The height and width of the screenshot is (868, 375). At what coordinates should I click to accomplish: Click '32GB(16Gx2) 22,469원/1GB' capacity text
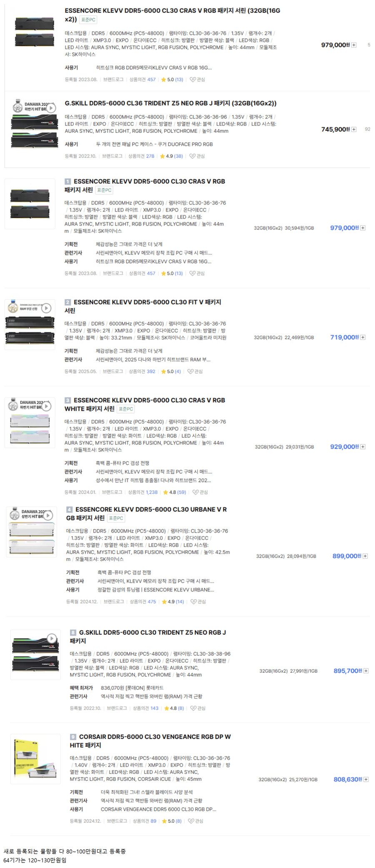[x=284, y=338]
